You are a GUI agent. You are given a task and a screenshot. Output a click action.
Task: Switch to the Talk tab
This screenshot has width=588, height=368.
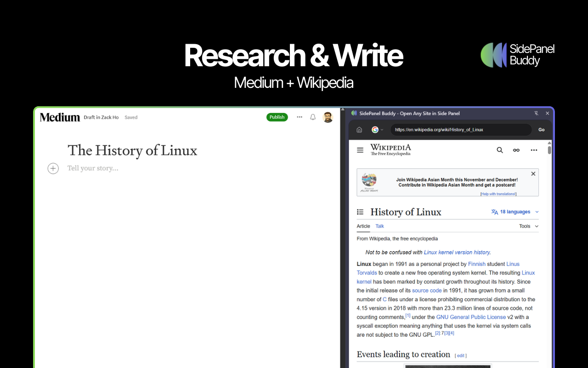tap(380, 226)
